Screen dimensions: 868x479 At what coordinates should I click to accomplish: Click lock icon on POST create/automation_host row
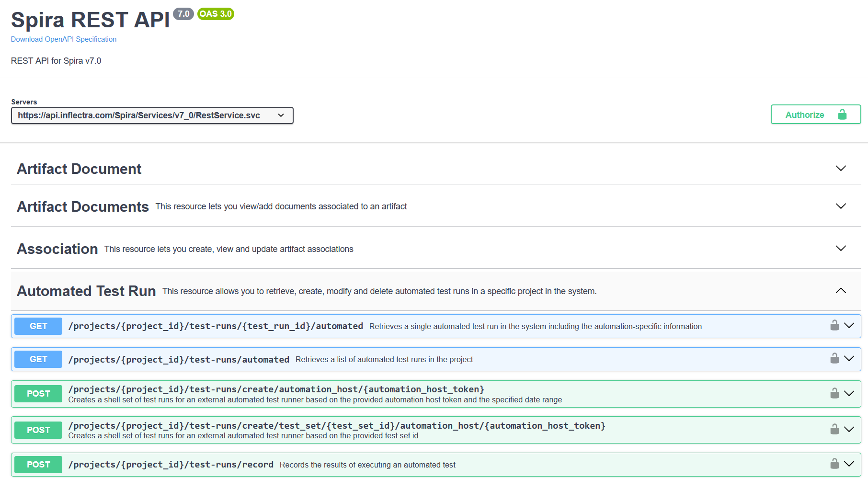pos(834,394)
